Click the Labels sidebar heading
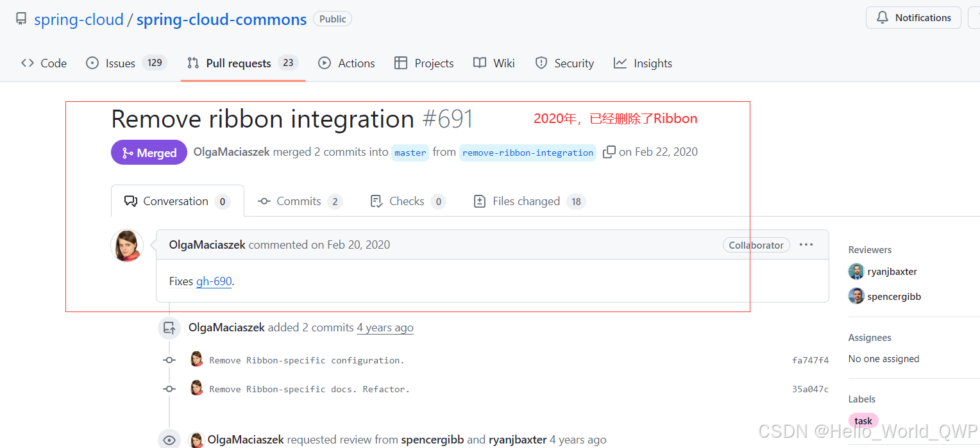980x448 pixels. (862, 399)
